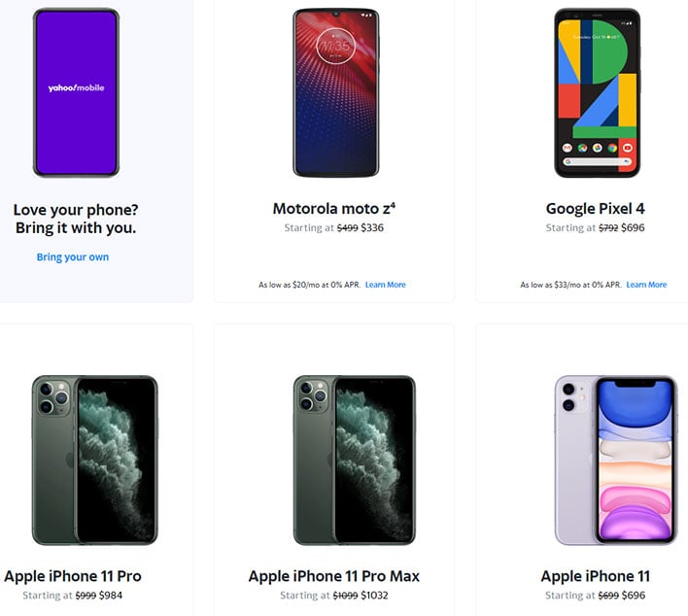Viewport: 688px width, 616px height.
Task: Select the purple Apple iPhone 11 image
Action: pos(616,460)
